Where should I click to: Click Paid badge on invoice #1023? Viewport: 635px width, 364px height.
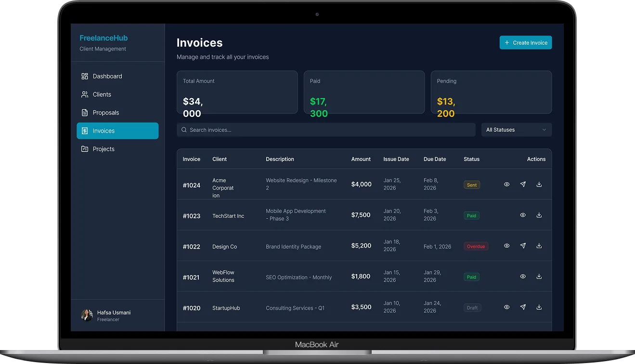click(x=471, y=215)
